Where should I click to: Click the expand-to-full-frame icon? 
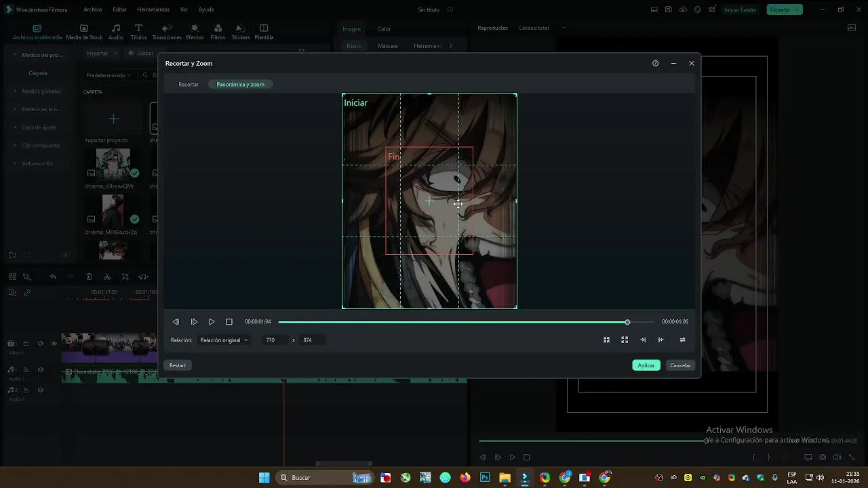[x=625, y=340]
